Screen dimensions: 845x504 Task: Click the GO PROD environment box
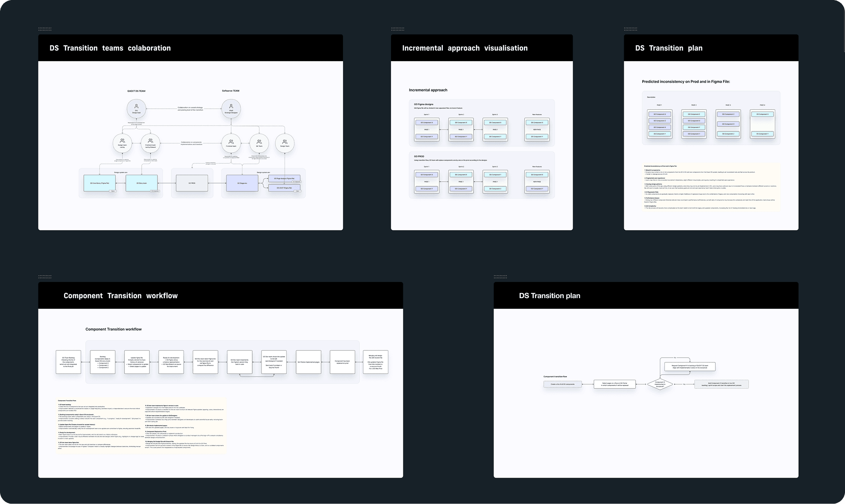coord(192,183)
